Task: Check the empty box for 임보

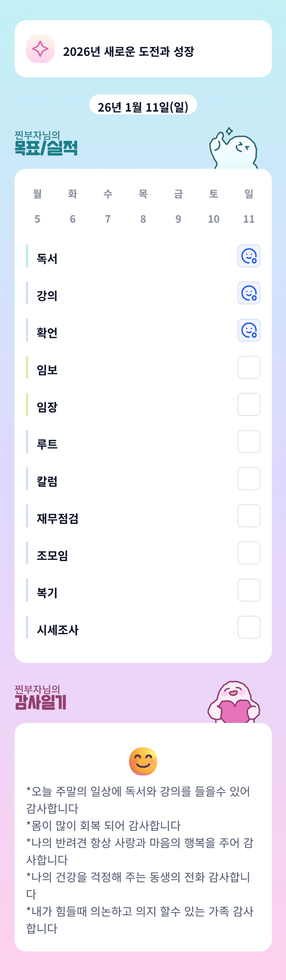Action: [249, 368]
